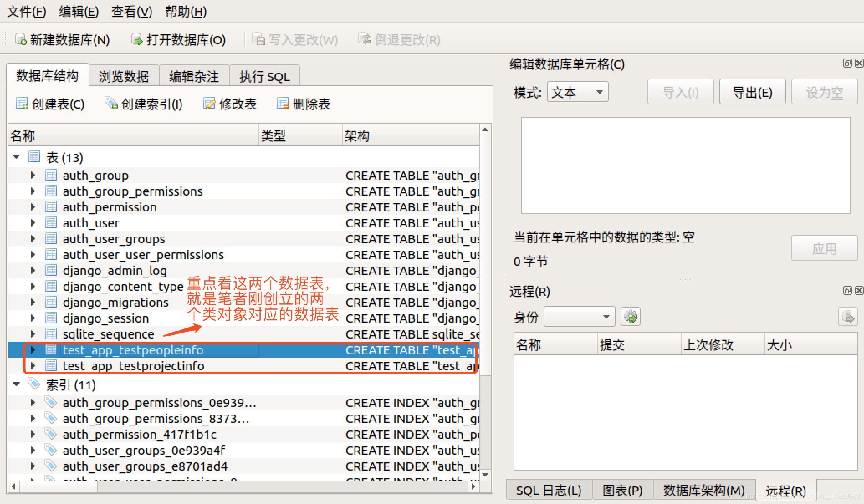Click the Create Table (创建表) icon
Screen dimensions: 864x504
(x=22, y=103)
